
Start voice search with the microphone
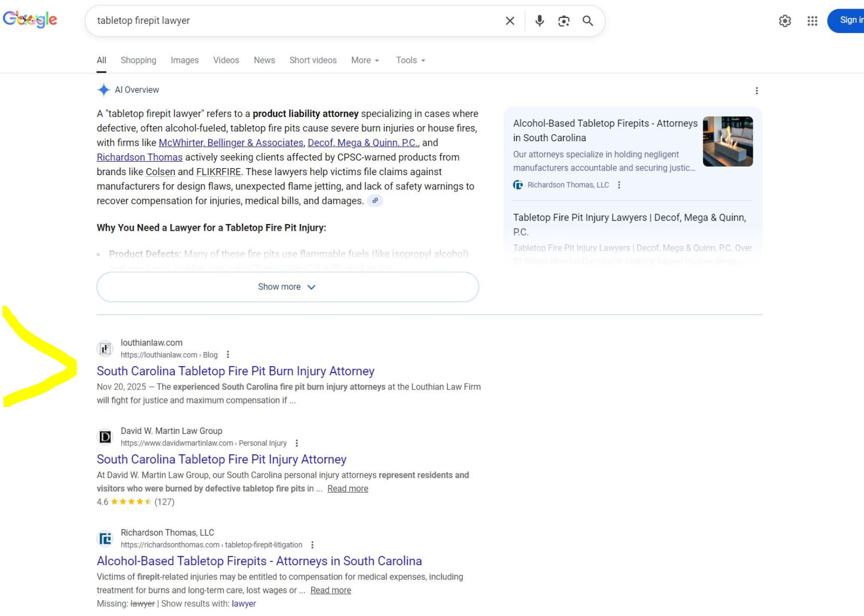[539, 21]
